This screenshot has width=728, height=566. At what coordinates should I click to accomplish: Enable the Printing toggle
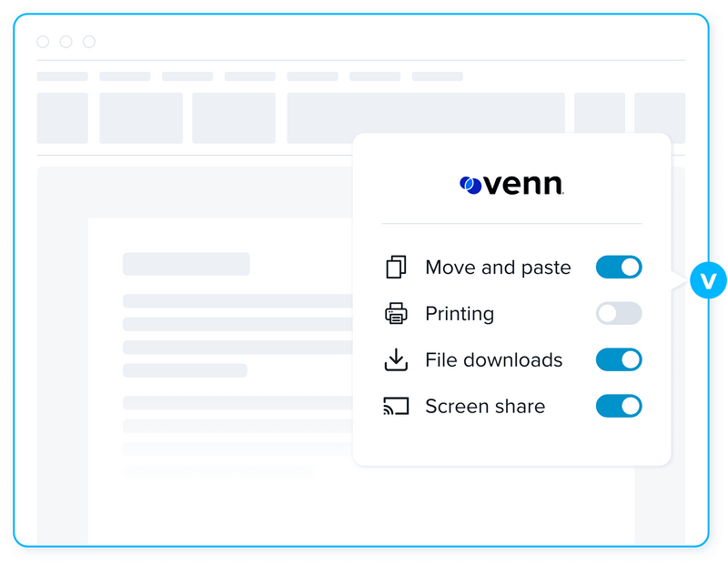619,314
